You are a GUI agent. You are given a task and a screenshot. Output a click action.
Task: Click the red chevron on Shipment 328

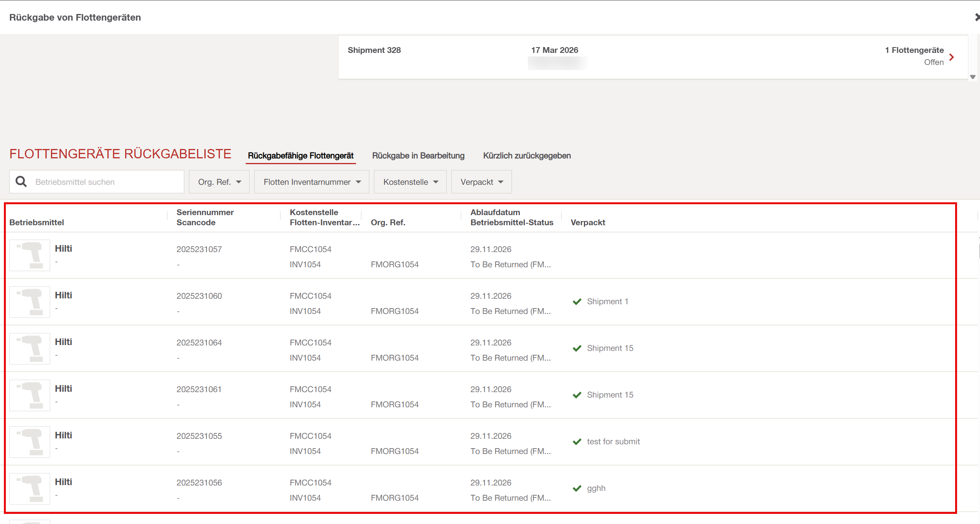coord(951,57)
